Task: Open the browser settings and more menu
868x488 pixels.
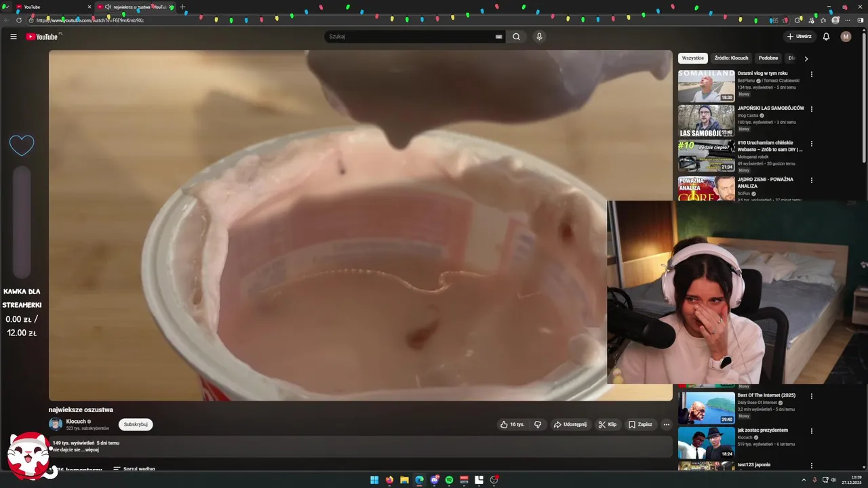Action: 848,20
